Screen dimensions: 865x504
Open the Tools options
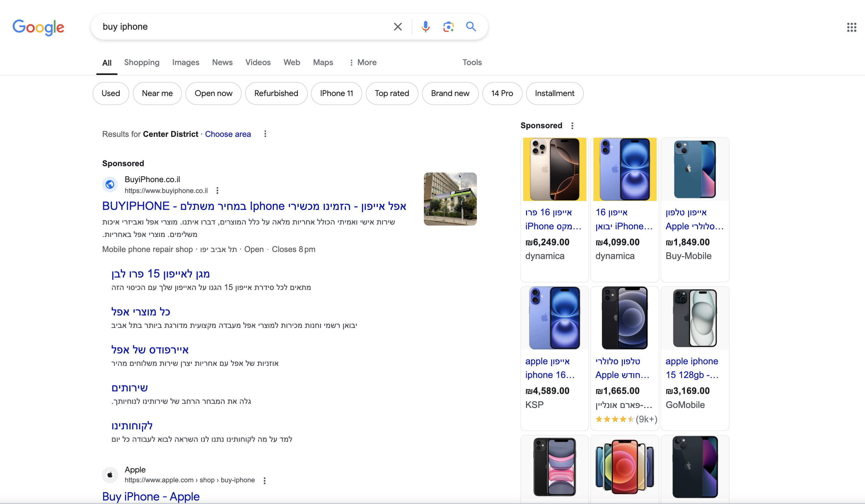(472, 63)
